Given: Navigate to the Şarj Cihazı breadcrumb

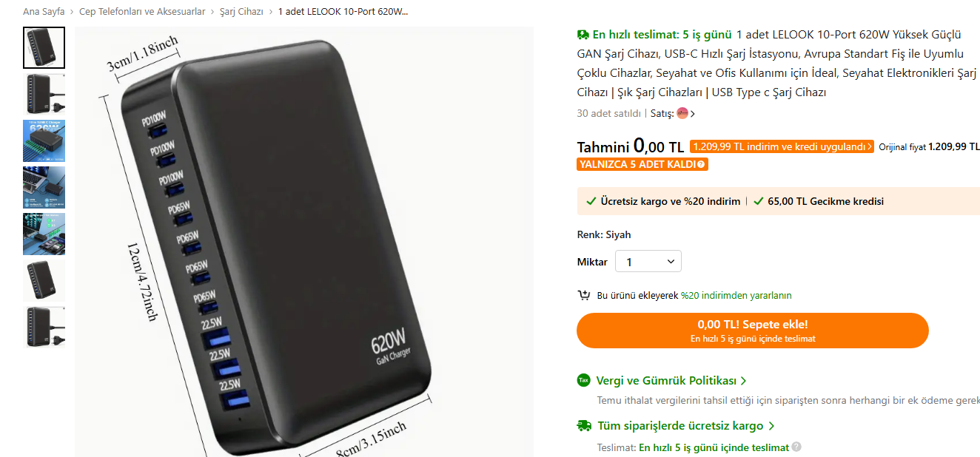Looking at the screenshot, I should pos(241,12).
